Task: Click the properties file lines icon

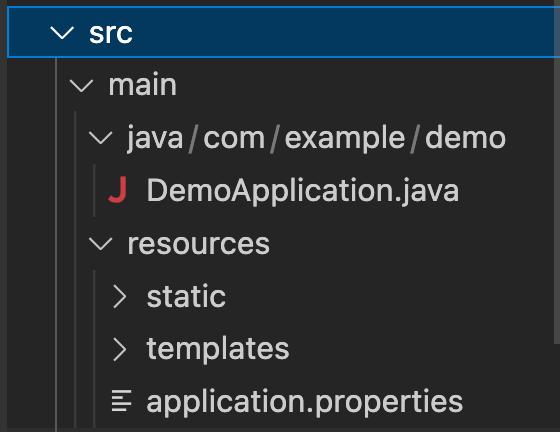Action: click(121, 401)
